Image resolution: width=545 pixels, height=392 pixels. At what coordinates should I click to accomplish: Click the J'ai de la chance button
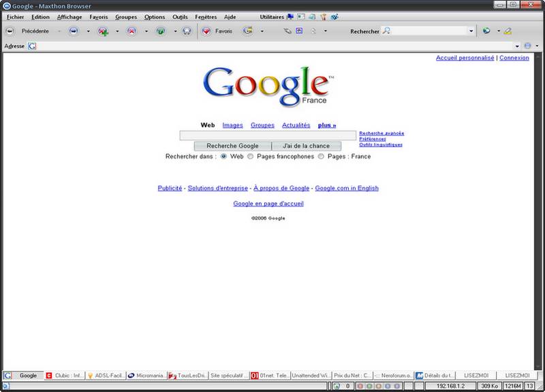point(306,146)
